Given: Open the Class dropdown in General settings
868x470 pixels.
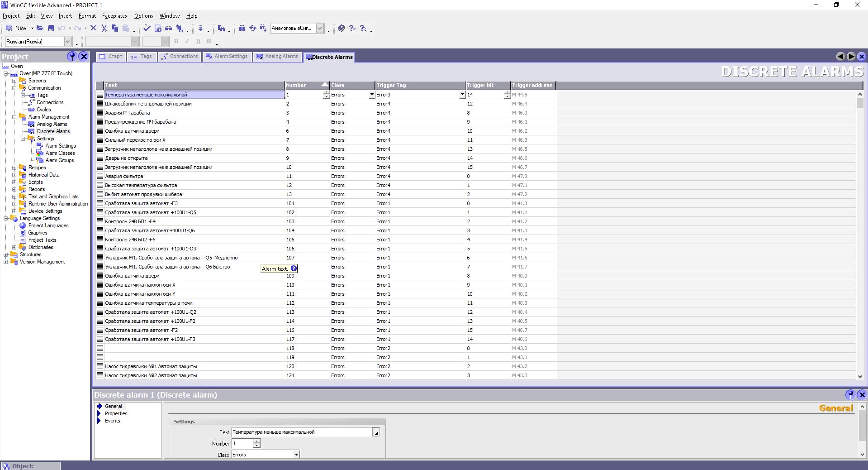Looking at the screenshot, I should [x=296, y=455].
